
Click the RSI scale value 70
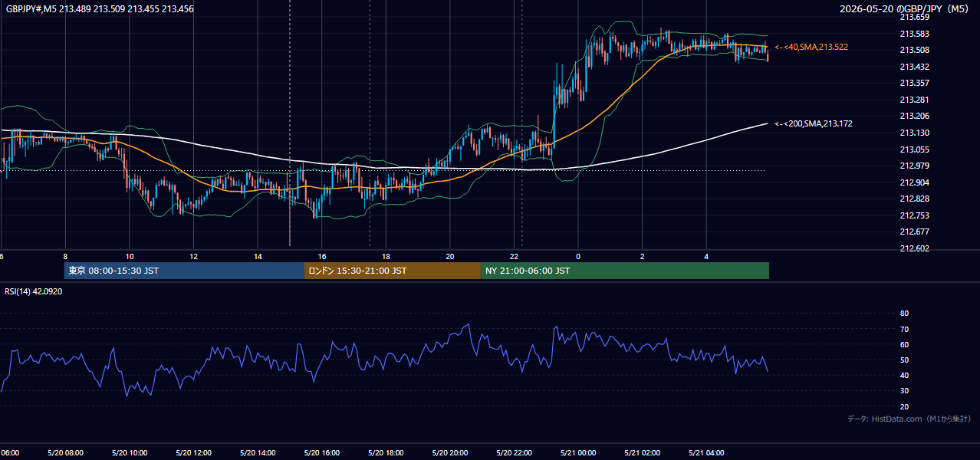[904, 329]
